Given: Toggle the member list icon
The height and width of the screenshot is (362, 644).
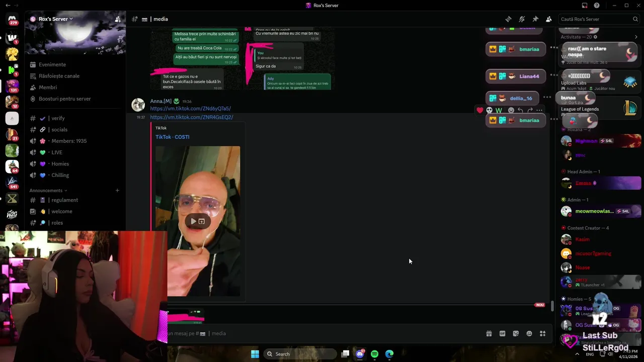Looking at the screenshot, I should point(548,19).
